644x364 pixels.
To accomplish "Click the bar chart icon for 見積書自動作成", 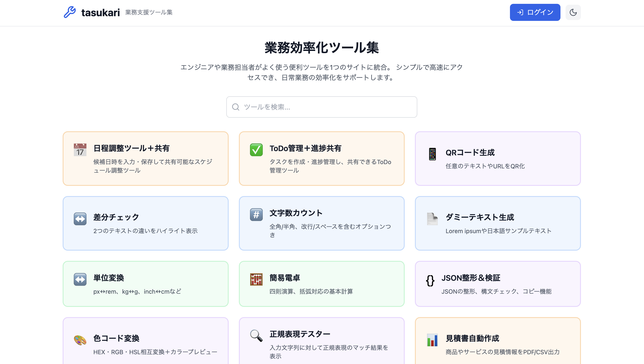I will 432,340.
